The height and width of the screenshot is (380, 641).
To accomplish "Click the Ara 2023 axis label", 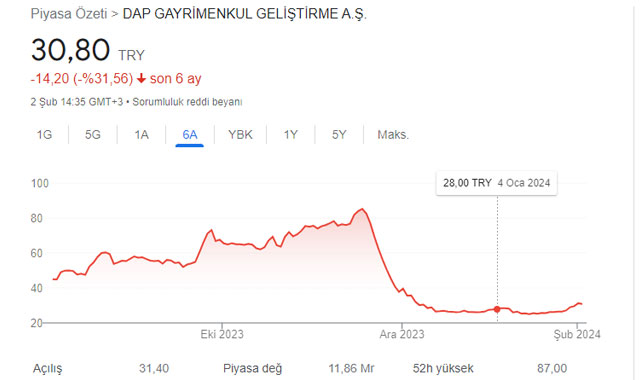I will point(402,334).
